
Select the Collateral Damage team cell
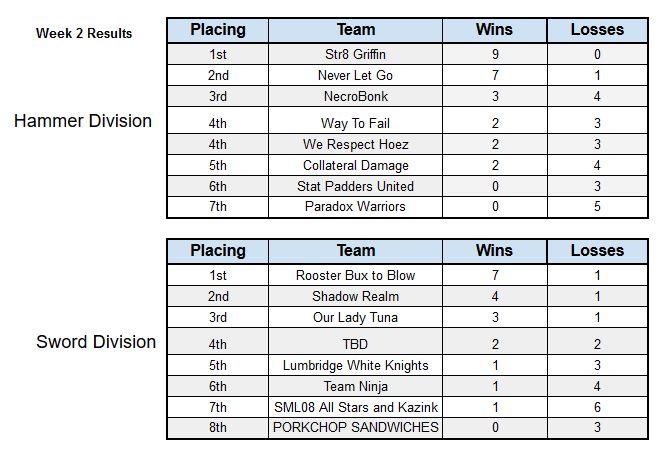[356, 165]
